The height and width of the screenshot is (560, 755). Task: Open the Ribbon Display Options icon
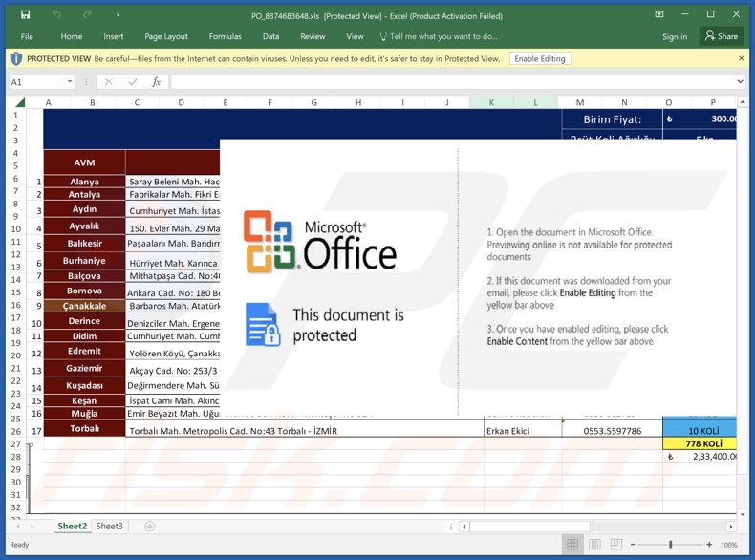tap(658, 14)
